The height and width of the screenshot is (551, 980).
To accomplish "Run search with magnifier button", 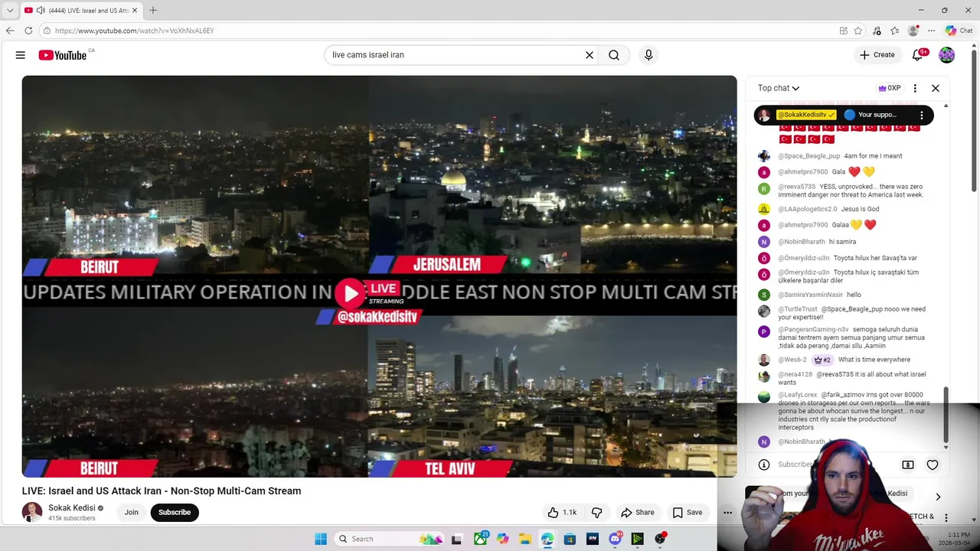I will [x=614, y=55].
